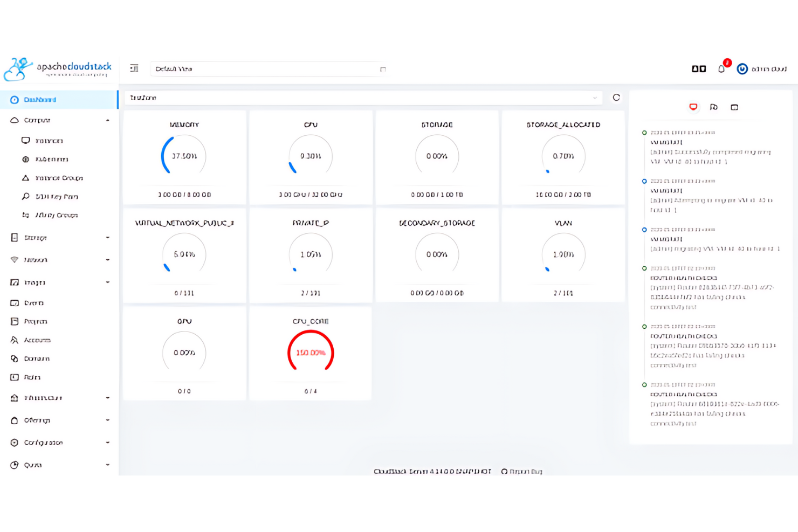Collapse the Compute section arrow
This screenshot has width=798, height=532.
coord(108,120)
